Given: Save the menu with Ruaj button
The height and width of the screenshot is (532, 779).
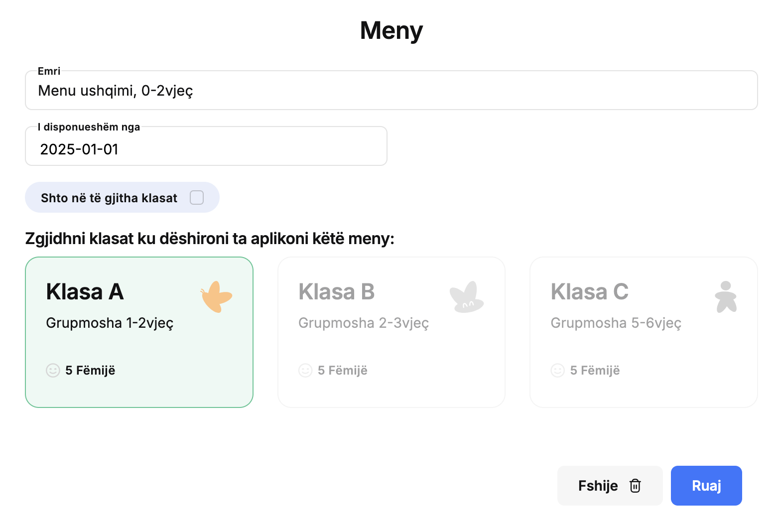Looking at the screenshot, I should (706, 486).
